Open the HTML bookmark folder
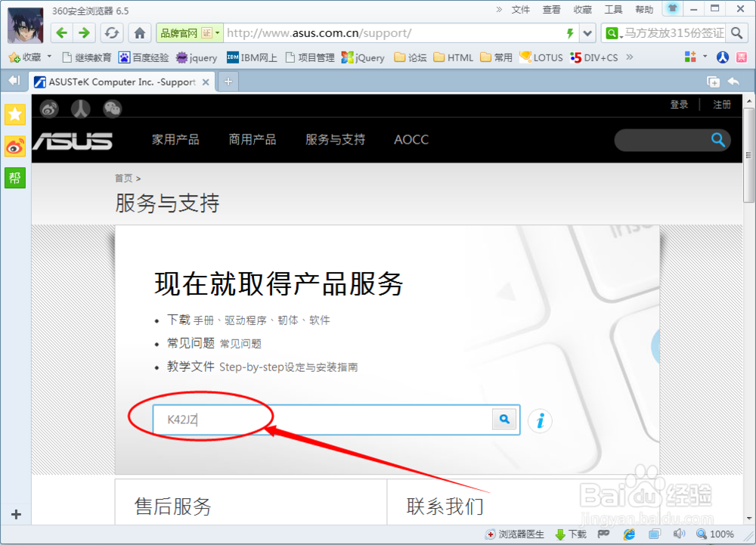Viewport: 756px width, 545px height. [453, 57]
